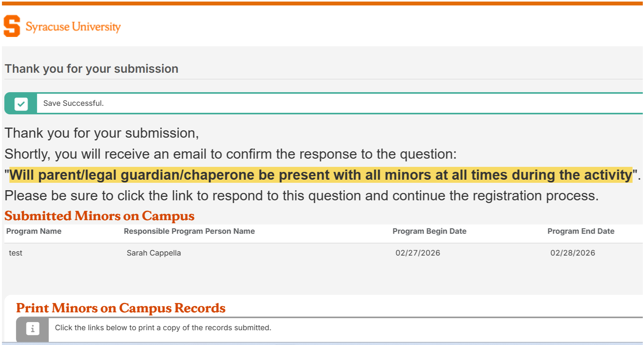Click the info icon beside print instructions

click(x=33, y=329)
